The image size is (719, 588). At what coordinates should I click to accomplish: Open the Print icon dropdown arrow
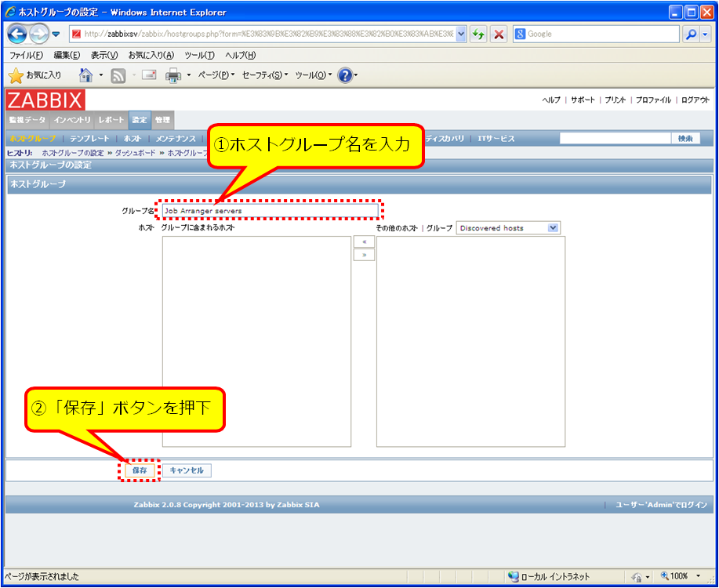click(188, 75)
